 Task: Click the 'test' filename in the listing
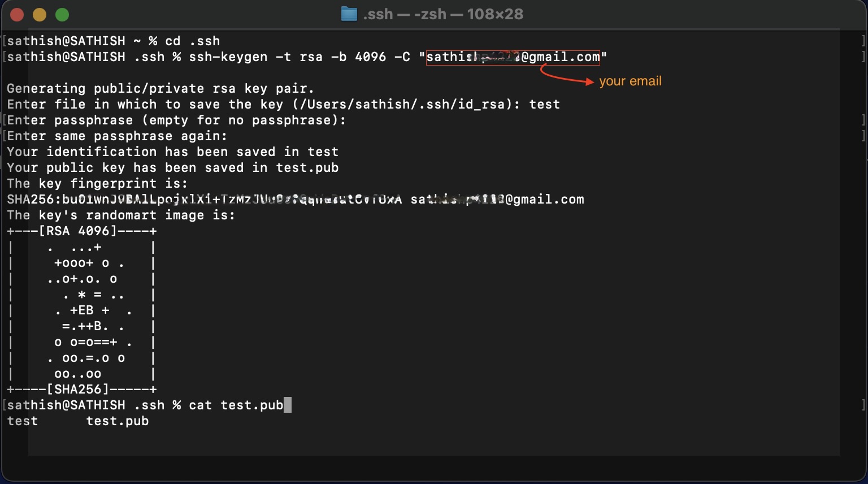(x=21, y=421)
